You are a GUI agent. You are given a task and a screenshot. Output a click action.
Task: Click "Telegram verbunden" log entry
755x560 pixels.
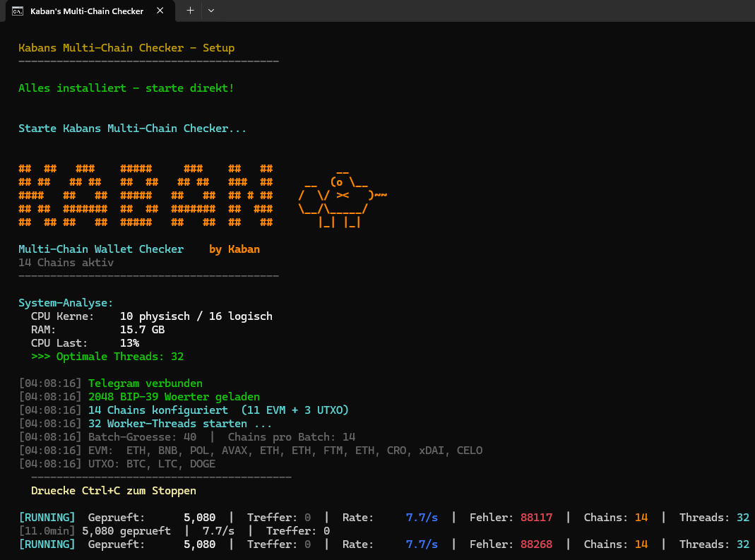point(145,383)
